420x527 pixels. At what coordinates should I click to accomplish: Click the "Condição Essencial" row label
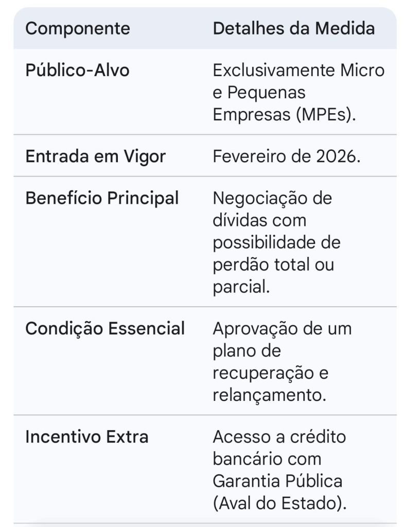pos(105,328)
